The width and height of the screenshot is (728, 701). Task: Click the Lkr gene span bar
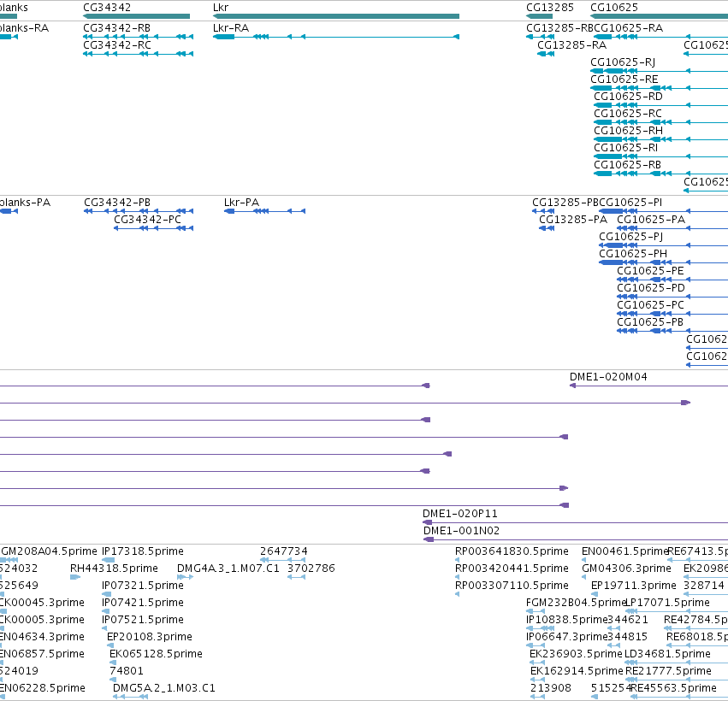[x=336, y=16]
